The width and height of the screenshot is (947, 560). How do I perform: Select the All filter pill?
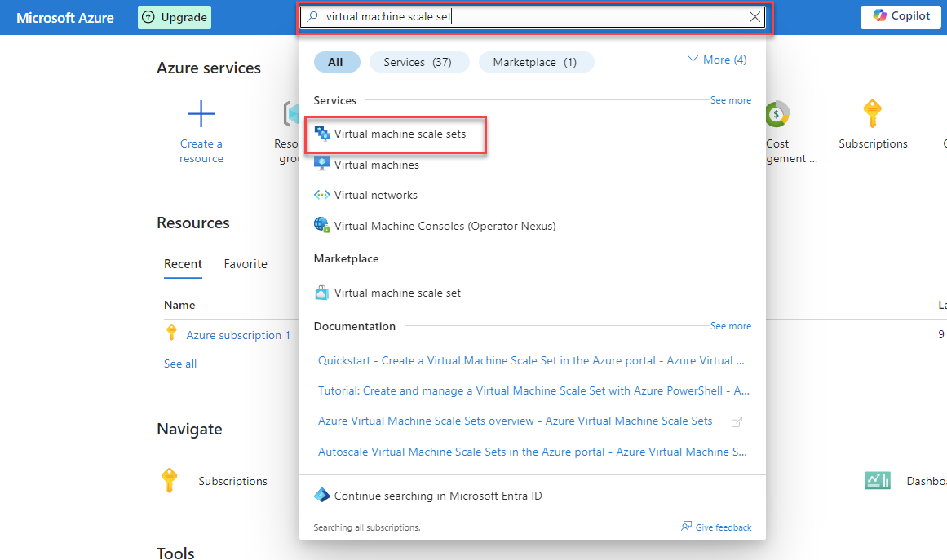click(x=335, y=62)
